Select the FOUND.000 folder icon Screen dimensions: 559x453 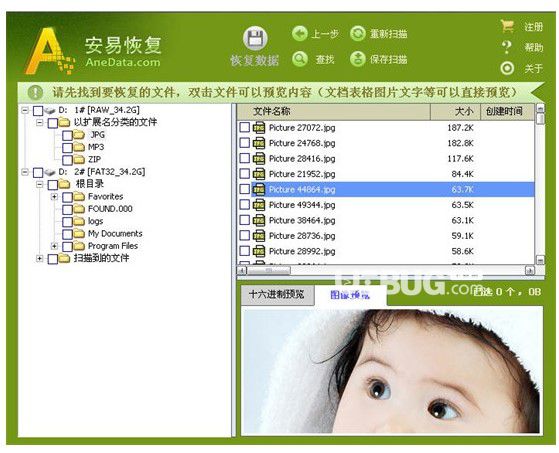point(79,209)
